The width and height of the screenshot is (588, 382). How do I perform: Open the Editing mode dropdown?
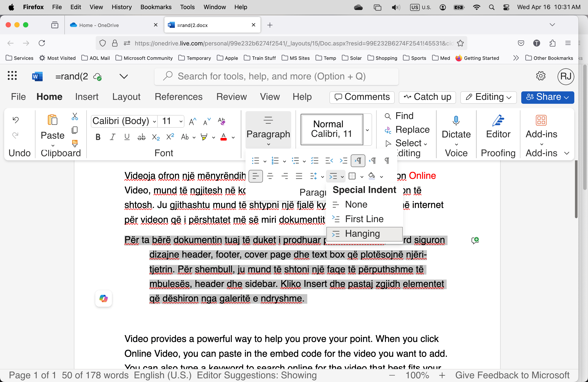(488, 97)
